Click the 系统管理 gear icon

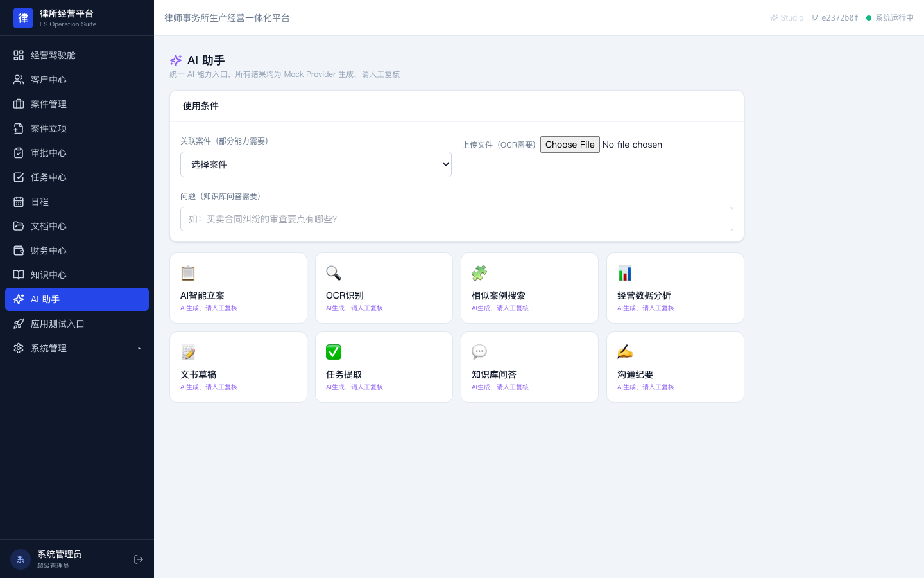pyautogui.click(x=19, y=348)
